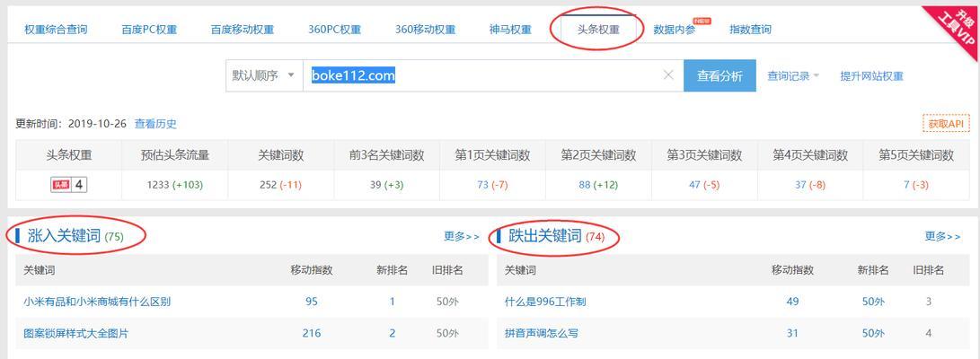Click the 获取API button
Image resolution: width=980 pixels, height=359 pixels.
click(x=946, y=124)
